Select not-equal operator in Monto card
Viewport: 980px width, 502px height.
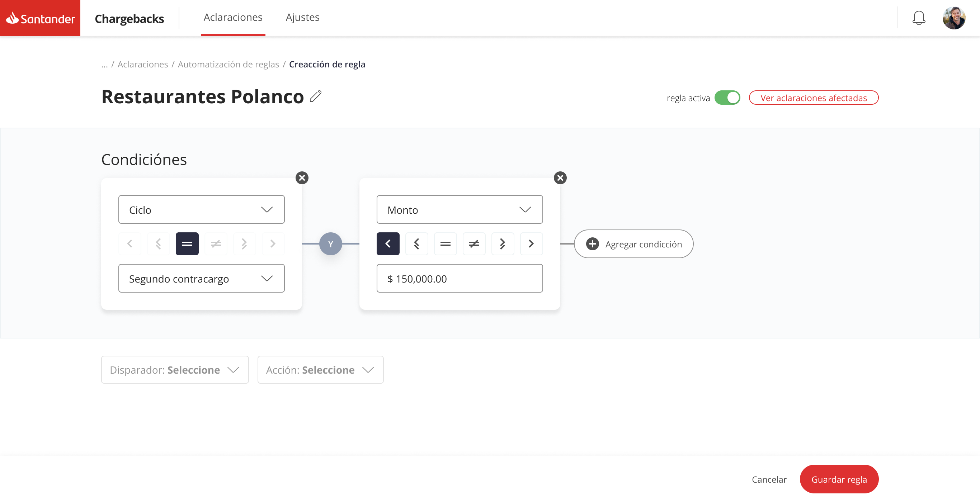tap(474, 243)
